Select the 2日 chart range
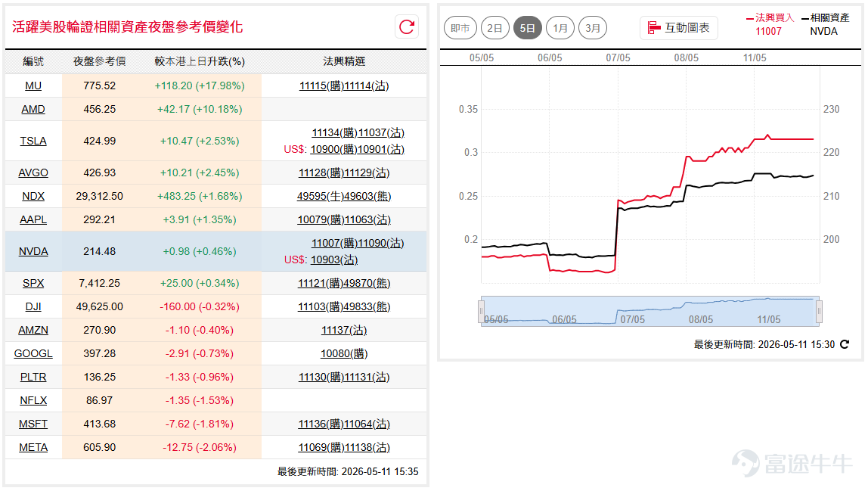The image size is (868, 491). coord(494,28)
